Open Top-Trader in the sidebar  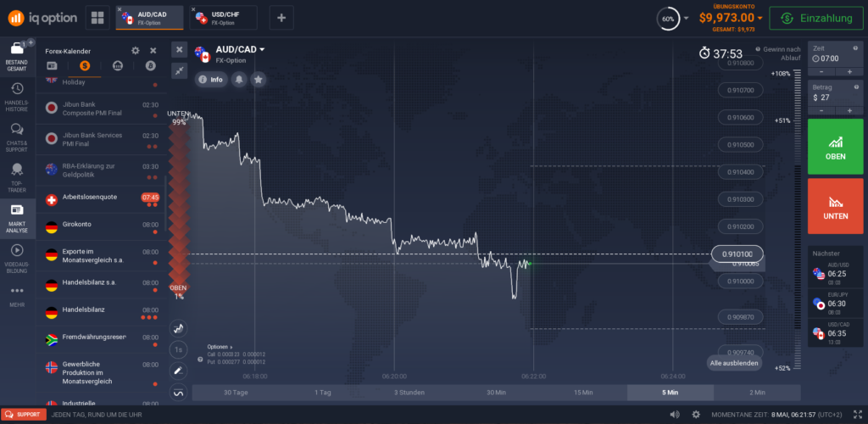click(x=17, y=176)
